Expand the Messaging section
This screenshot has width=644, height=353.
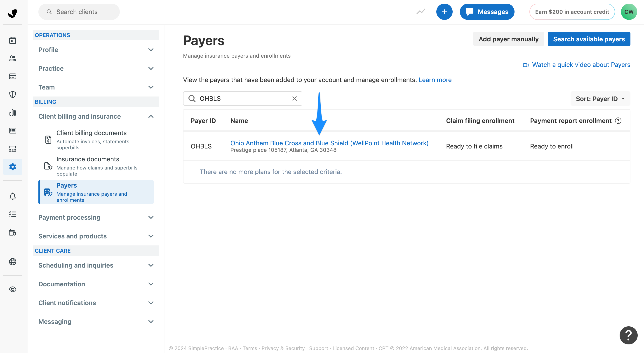pyautogui.click(x=96, y=322)
